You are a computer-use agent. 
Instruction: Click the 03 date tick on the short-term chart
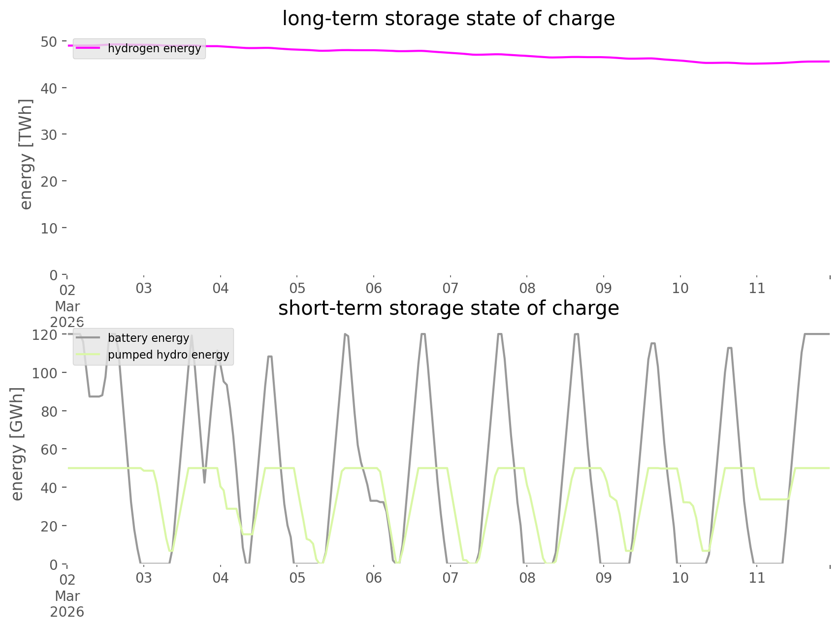click(144, 578)
